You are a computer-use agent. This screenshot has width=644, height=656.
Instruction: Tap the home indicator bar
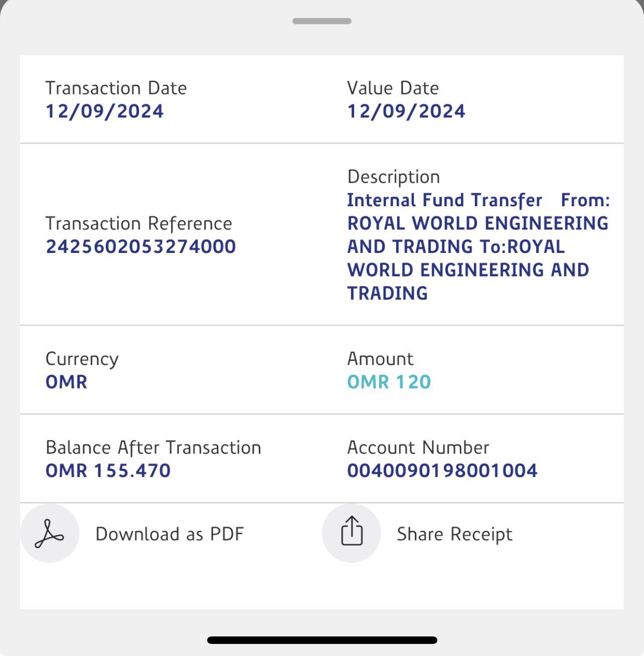[322, 640]
